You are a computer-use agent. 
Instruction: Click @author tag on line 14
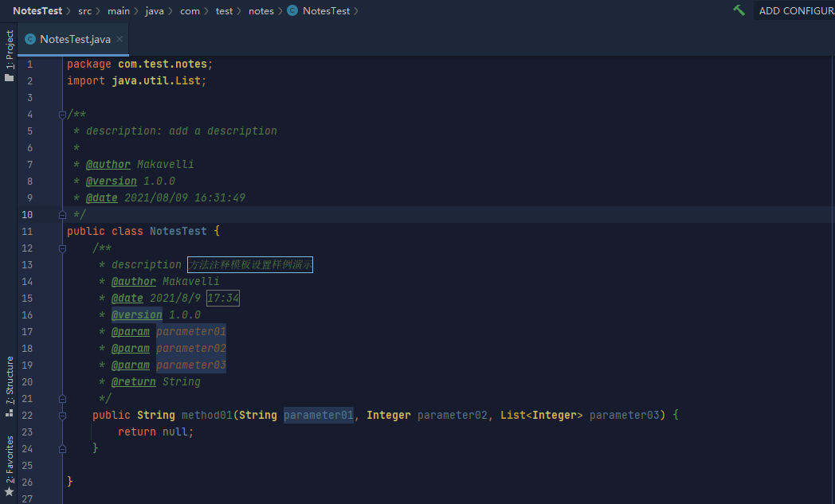tap(134, 282)
